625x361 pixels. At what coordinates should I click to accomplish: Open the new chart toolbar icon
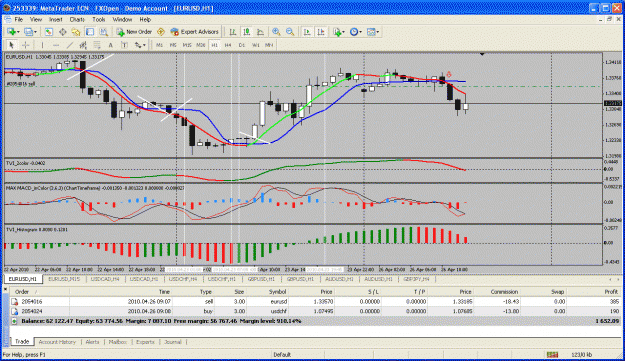click(11, 32)
